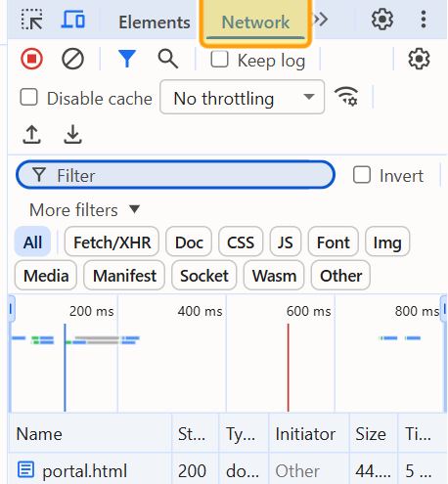The height and width of the screenshot is (484, 448).
Task: Import HAR file upload icon
Action: [31, 134]
